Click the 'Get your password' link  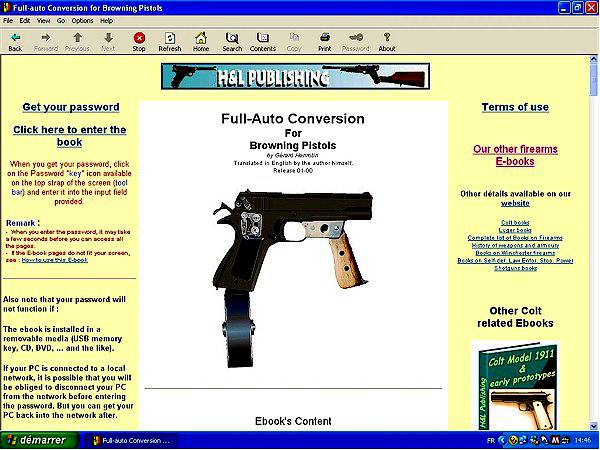70,107
